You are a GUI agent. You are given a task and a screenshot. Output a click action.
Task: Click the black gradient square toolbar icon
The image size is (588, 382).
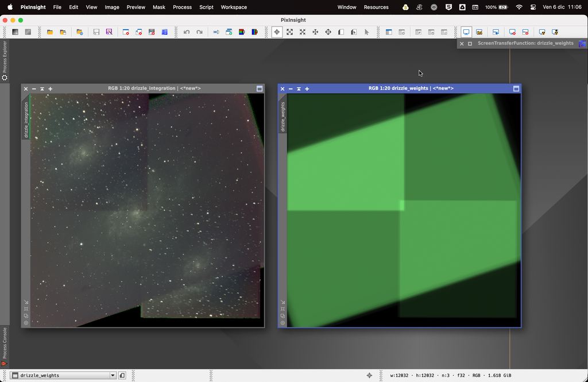[x=15, y=32]
